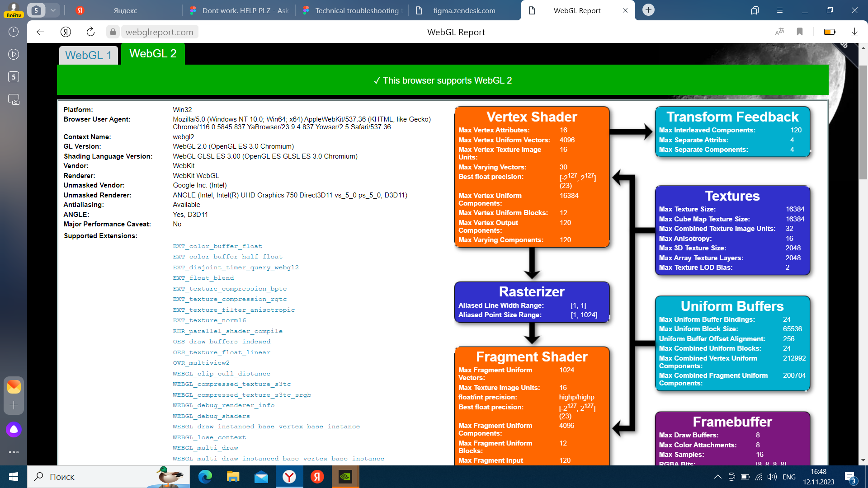Open the sidebar tabs counter icon
868x488 pixels.
coord(14,77)
